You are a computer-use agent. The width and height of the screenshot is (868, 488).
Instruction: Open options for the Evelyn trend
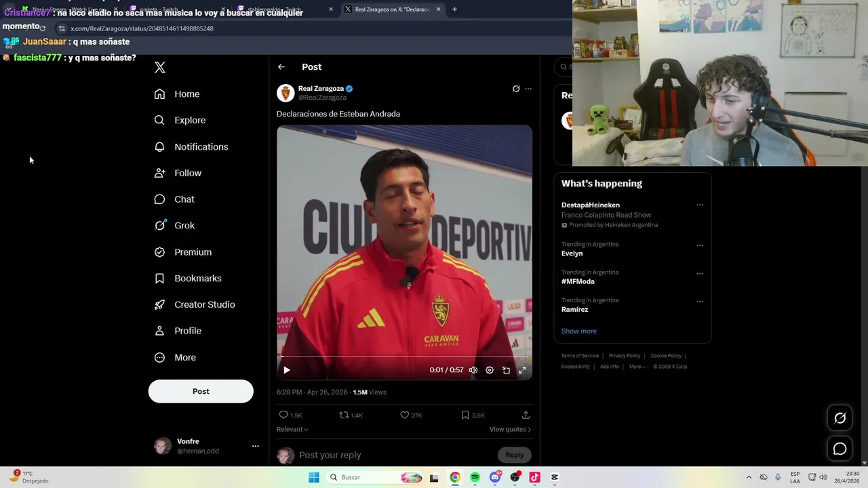tap(700, 245)
